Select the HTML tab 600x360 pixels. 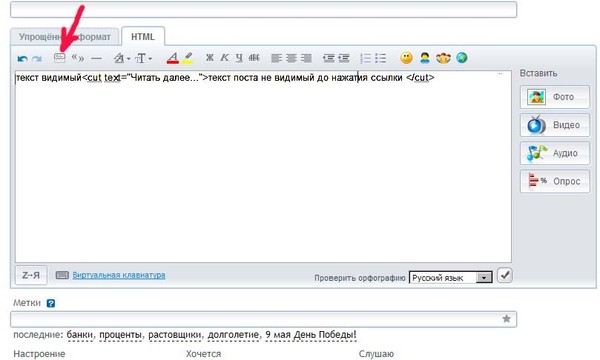click(143, 37)
